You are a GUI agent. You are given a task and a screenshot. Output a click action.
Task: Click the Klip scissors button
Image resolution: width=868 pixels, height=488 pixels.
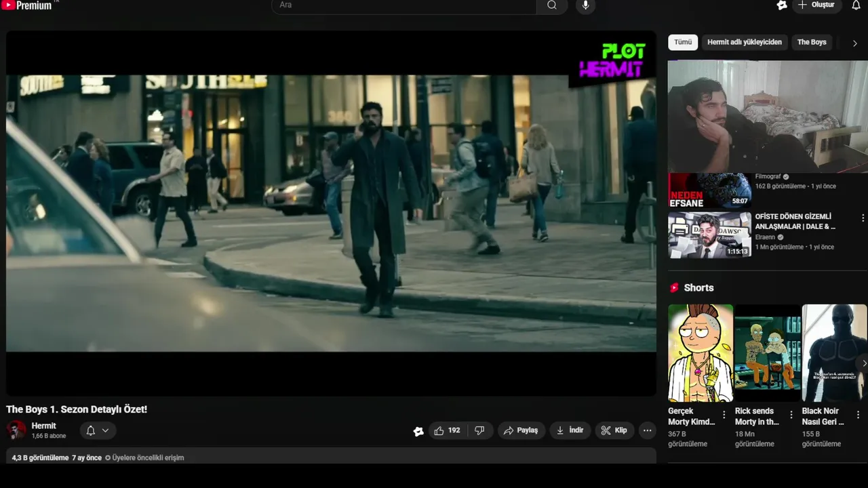pyautogui.click(x=614, y=430)
